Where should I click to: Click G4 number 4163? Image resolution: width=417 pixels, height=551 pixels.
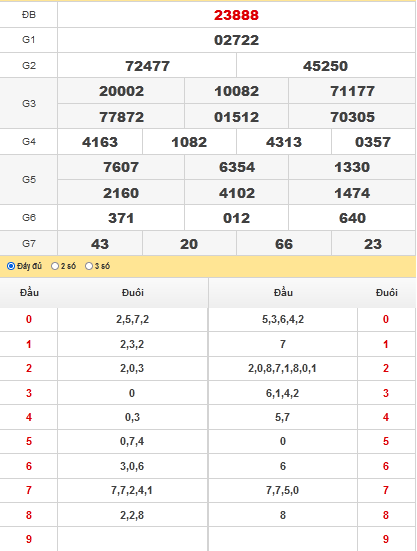[100, 142]
